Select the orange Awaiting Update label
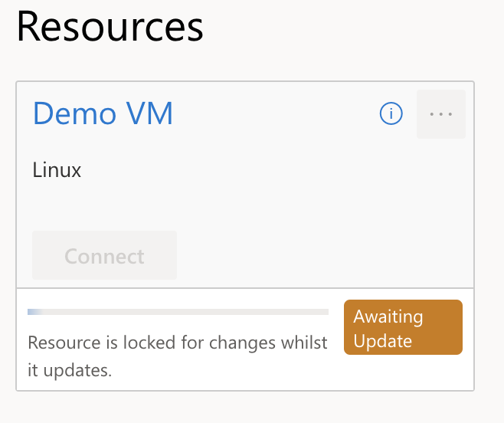This screenshot has width=504, height=423. tap(403, 327)
